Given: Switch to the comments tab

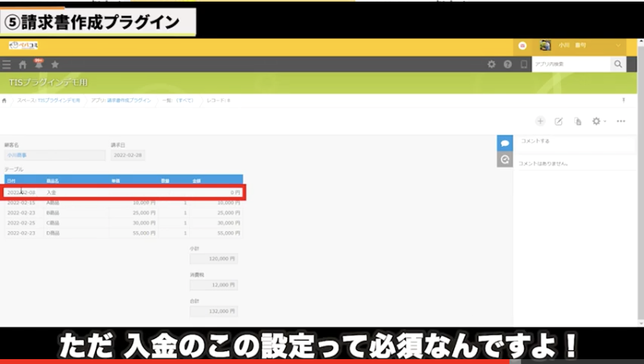Looking at the screenshot, I should coord(505,143).
